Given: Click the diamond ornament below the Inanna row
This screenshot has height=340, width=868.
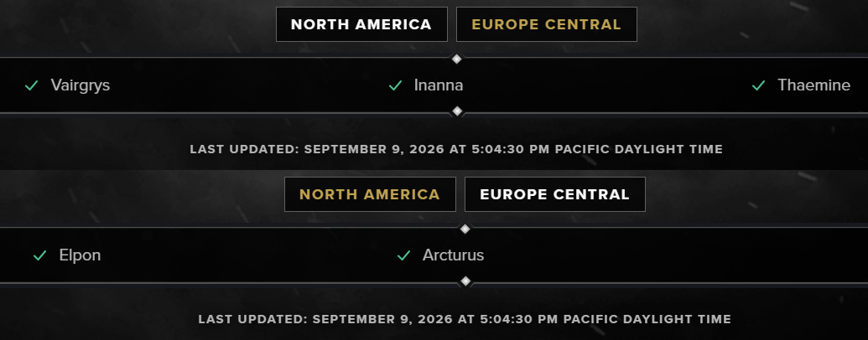Looking at the screenshot, I should (x=457, y=111).
